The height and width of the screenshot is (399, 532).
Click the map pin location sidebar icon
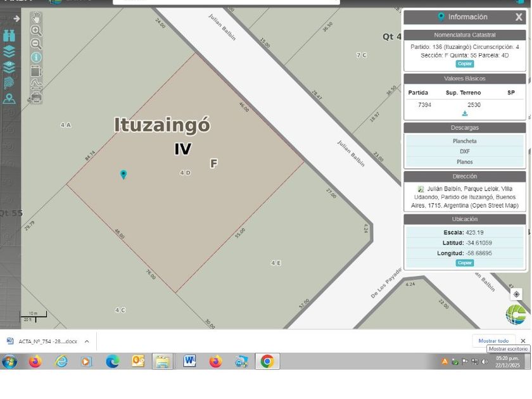9,99
